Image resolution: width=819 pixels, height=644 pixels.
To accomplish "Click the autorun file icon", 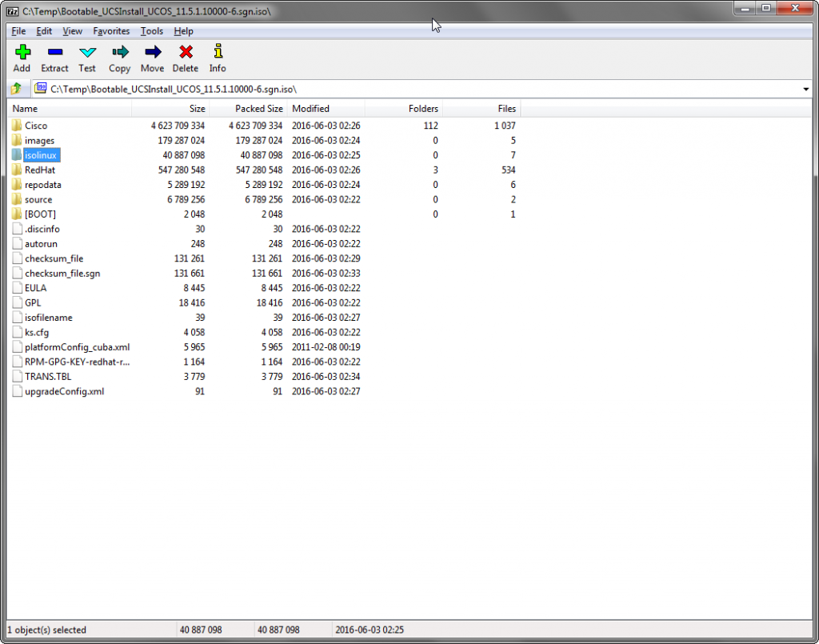I will (18, 243).
